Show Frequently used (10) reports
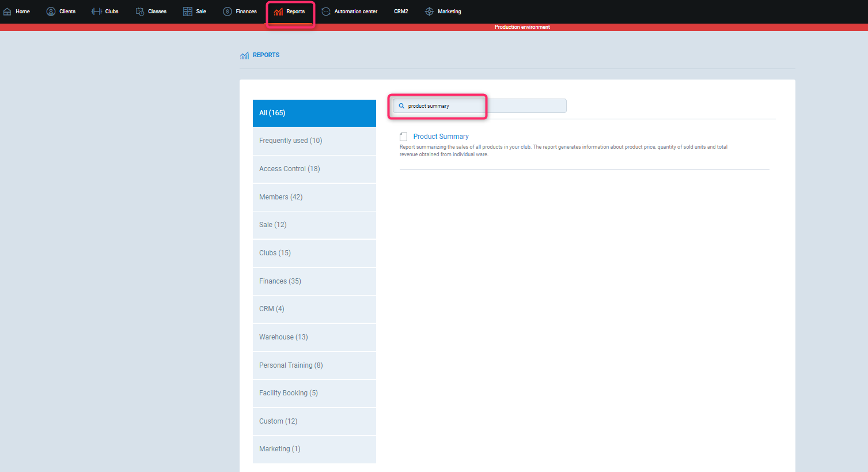 pyautogui.click(x=314, y=141)
